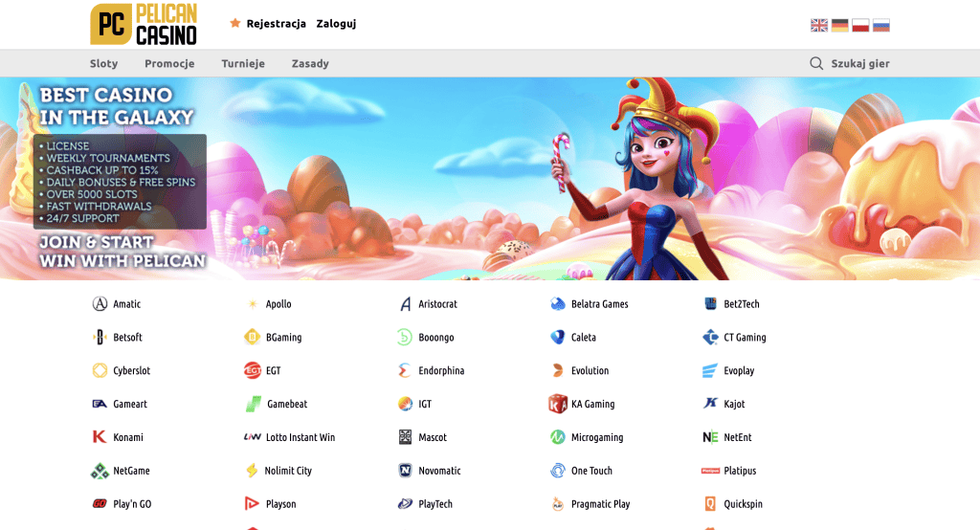Click the Quickspin provider icon
The image size is (980, 530).
(x=710, y=503)
